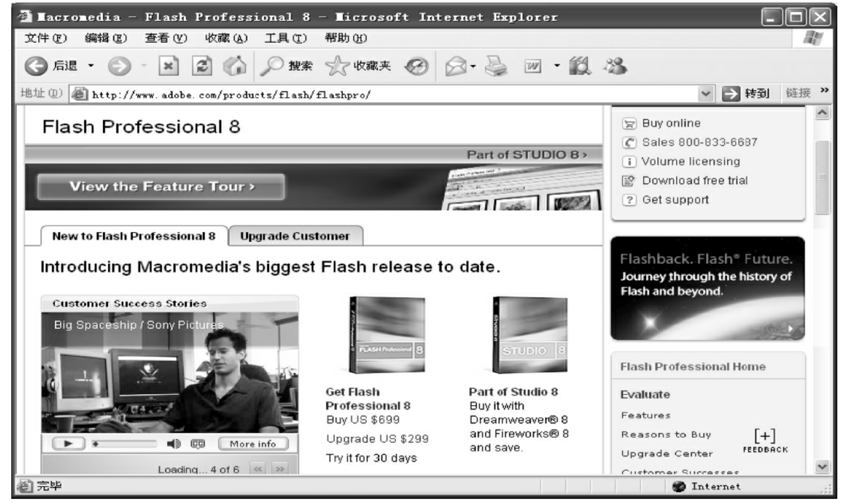Open the 工具 (Tools) menu
This screenshot has height=504, width=848.
(x=286, y=38)
